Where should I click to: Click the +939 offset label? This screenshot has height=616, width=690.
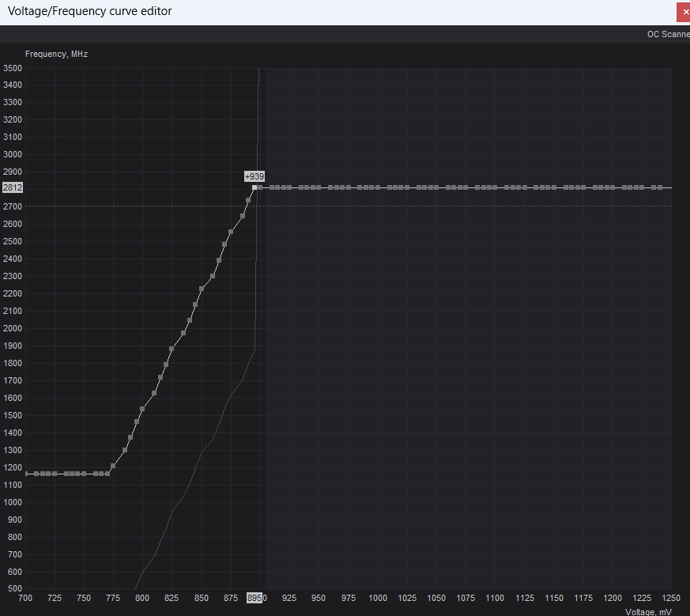point(255,176)
